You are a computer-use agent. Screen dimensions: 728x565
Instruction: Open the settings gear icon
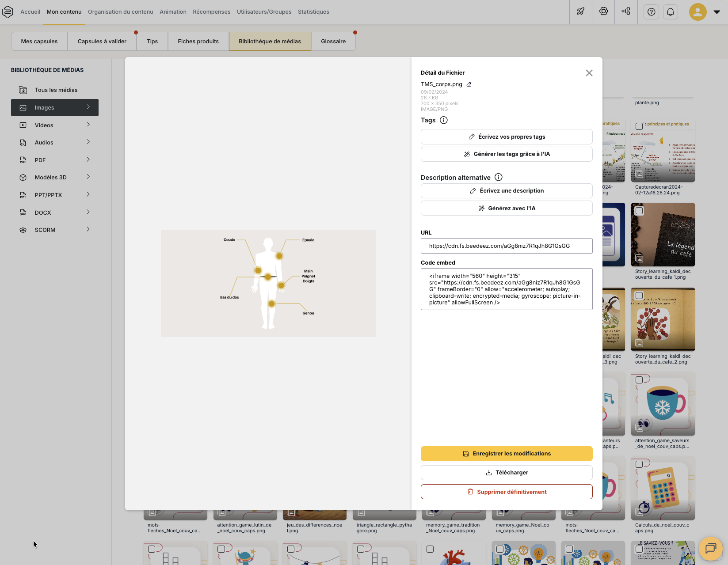[603, 11]
